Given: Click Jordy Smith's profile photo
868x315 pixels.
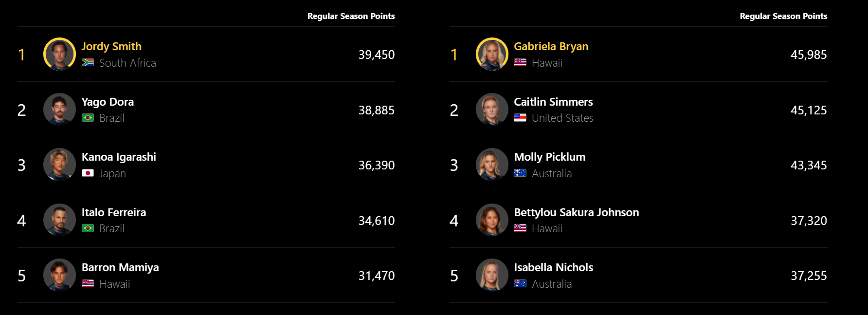Looking at the screenshot, I should (x=59, y=54).
